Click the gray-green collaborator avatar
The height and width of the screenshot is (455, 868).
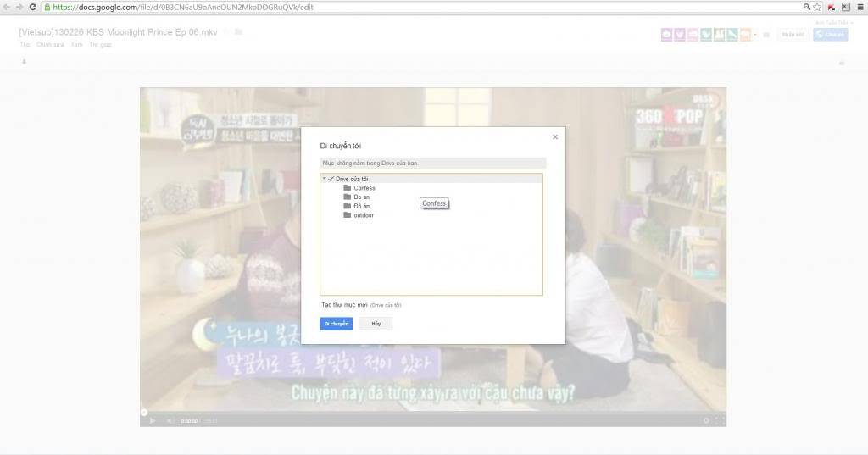pos(719,35)
